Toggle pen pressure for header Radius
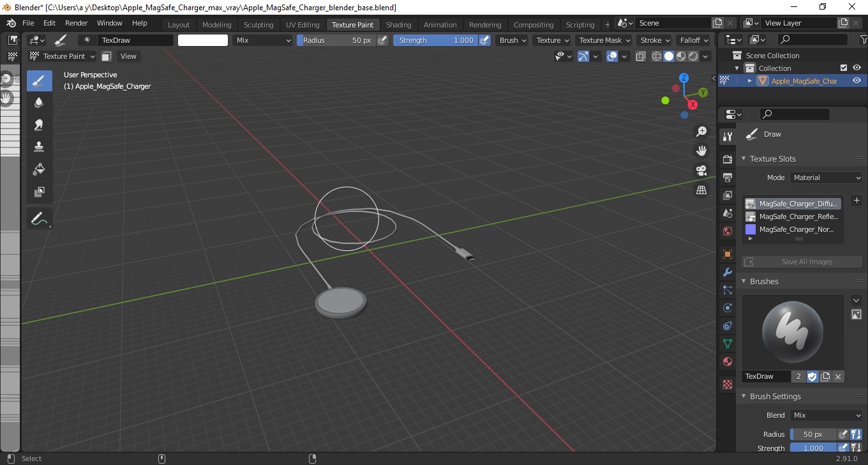Viewport: 868px width, 465px height. [383, 40]
